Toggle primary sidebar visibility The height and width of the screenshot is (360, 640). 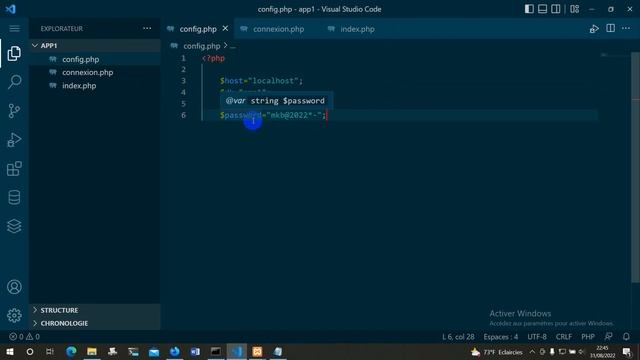(529, 9)
